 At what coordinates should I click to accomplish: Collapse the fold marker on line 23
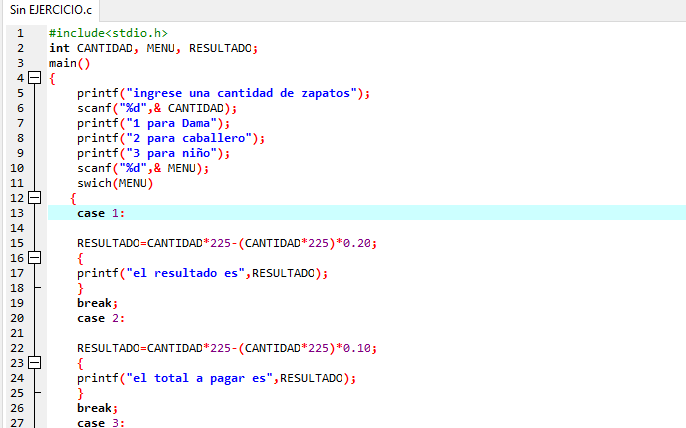pyautogui.click(x=35, y=363)
